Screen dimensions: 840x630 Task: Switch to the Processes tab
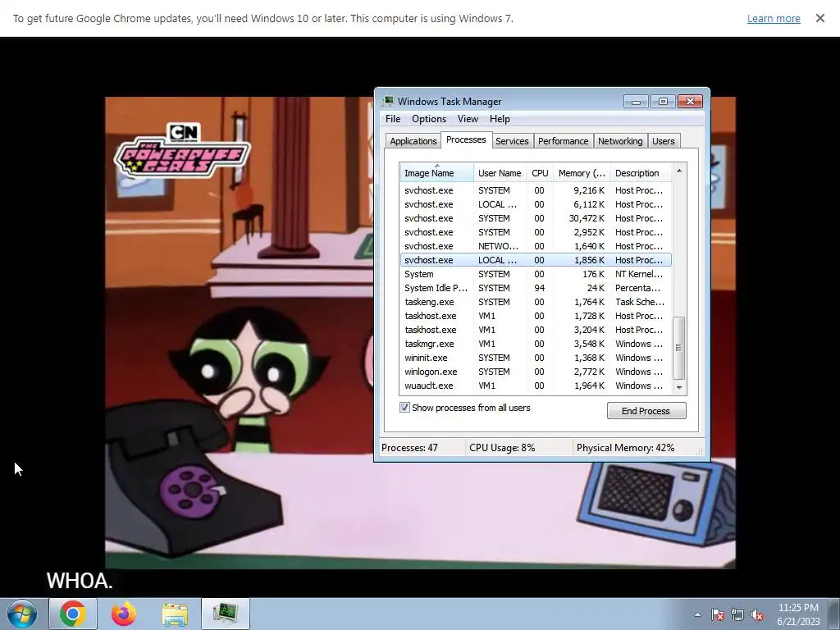point(466,139)
